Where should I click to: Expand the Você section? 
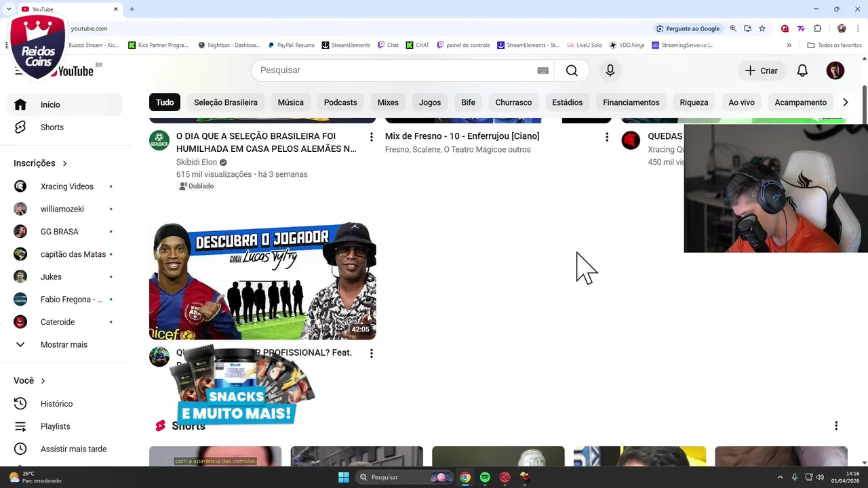pyautogui.click(x=29, y=381)
